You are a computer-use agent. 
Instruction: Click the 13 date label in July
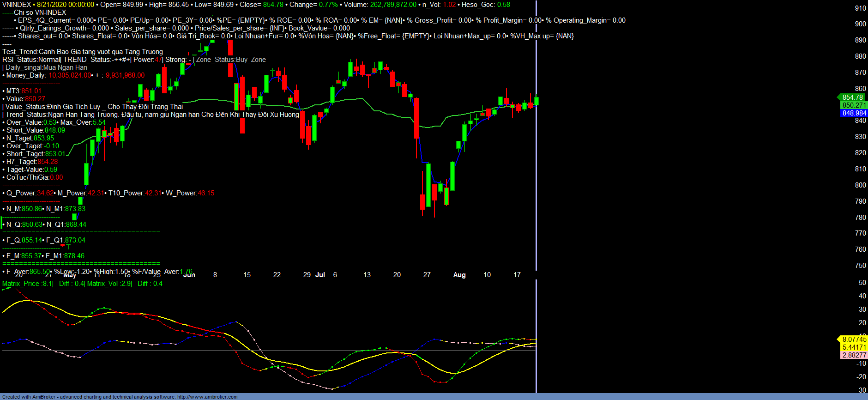(x=367, y=275)
